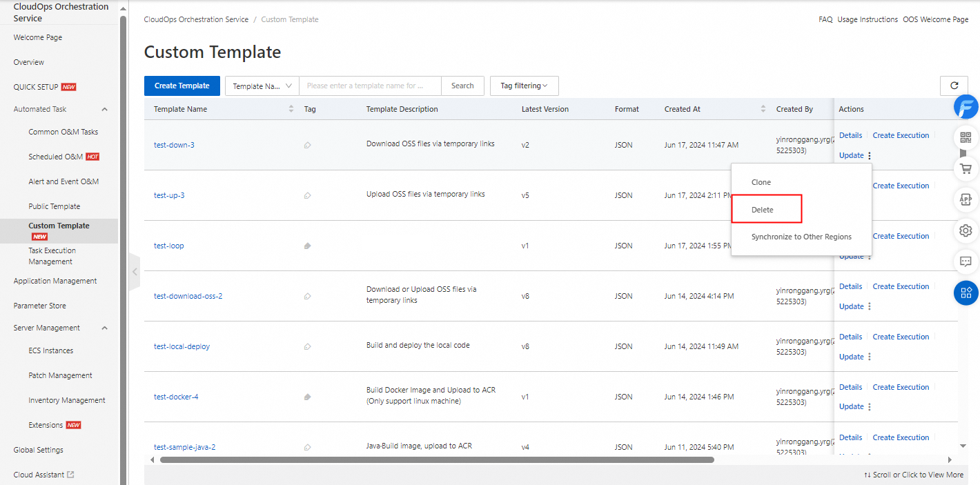Open the settings gear floating icon
The height and width of the screenshot is (485, 980).
(x=966, y=230)
